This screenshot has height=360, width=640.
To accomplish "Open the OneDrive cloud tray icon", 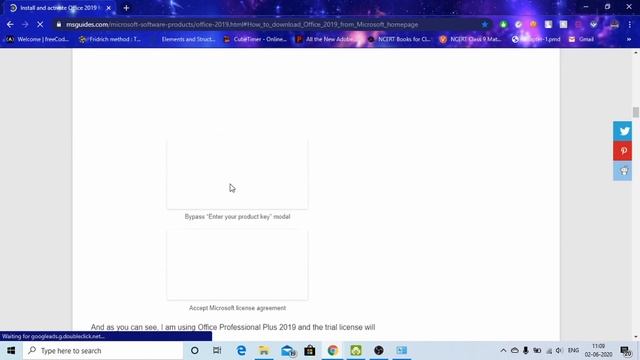I will pos(515,351).
